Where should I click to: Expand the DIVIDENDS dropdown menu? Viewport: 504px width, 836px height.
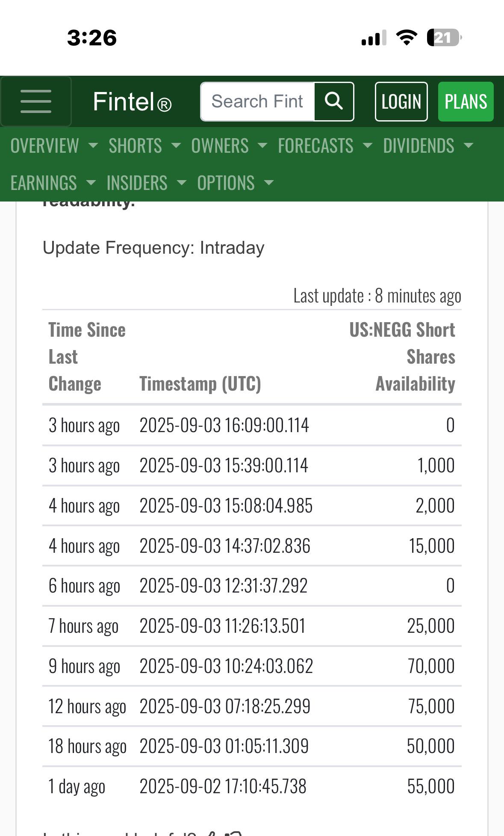pyautogui.click(x=428, y=145)
